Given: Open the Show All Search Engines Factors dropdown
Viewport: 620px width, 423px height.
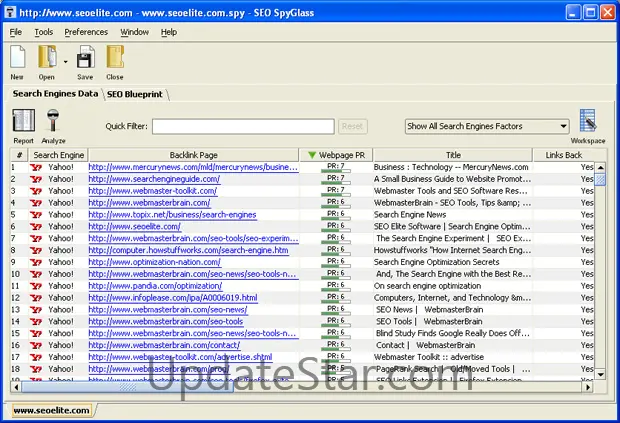Looking at the screenshot, I should point(487,127).
